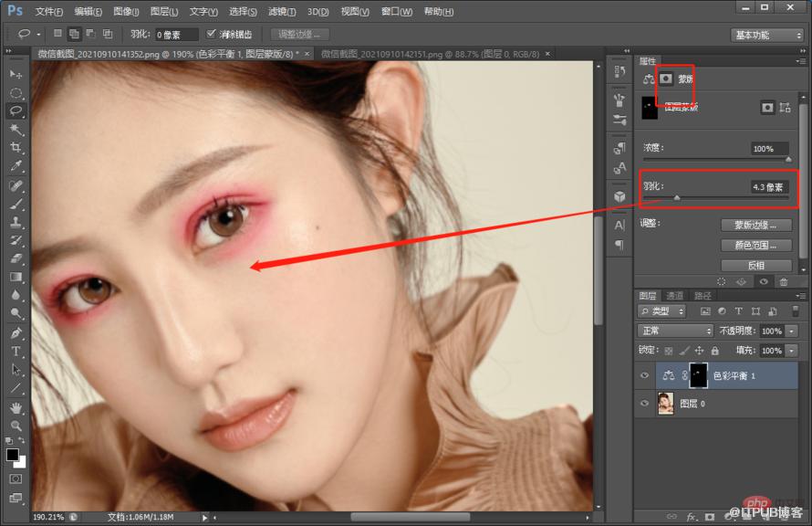
Task: Click the add layer mask icon at Layers bottom
Action: pyautogui.click(x=710, y=517)
